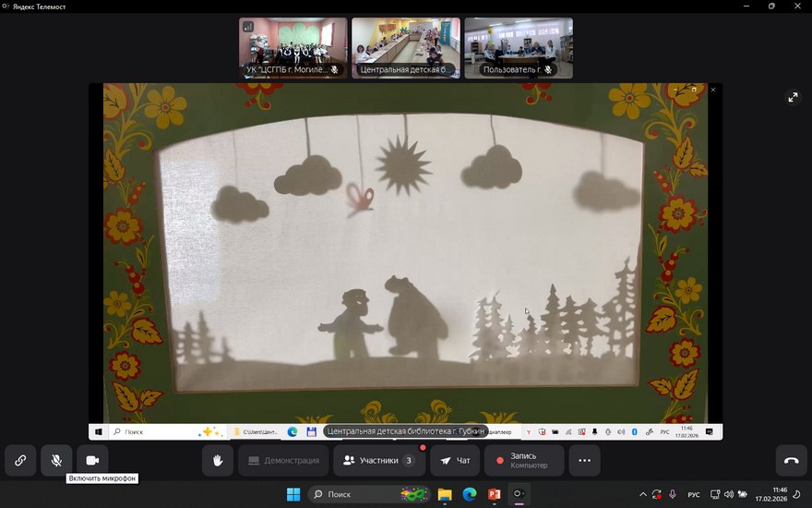Open the РУС input language switcher
Viewport: 812px width, 508px height.
[x=694, y=494]
